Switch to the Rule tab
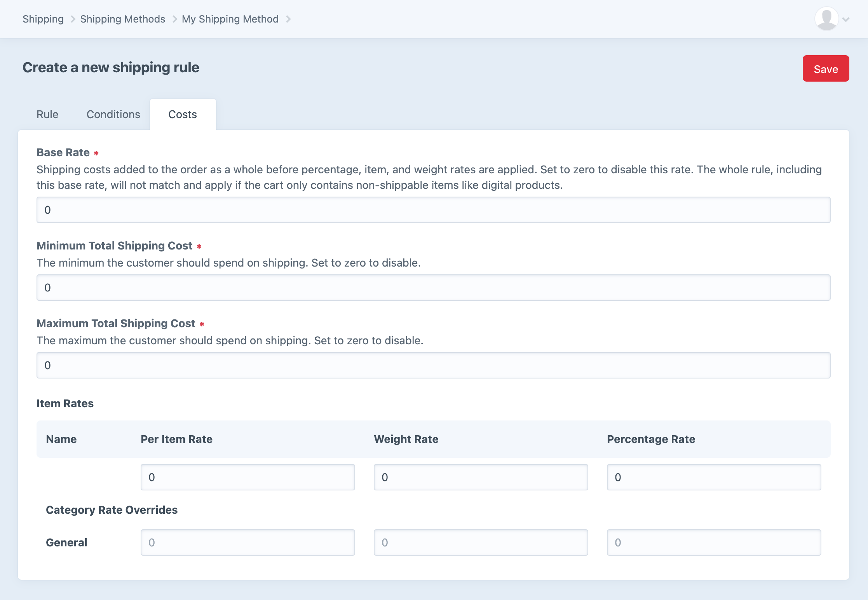868x600 pixels. [47, 114]
